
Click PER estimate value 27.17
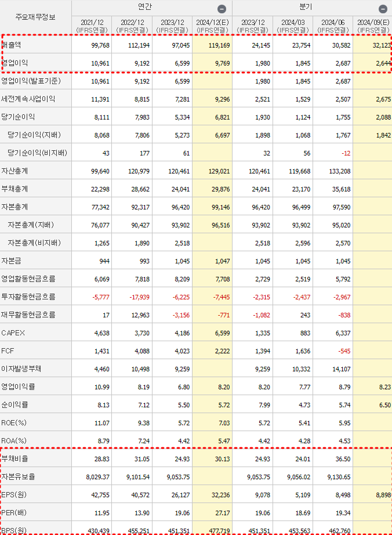[222, 513]
